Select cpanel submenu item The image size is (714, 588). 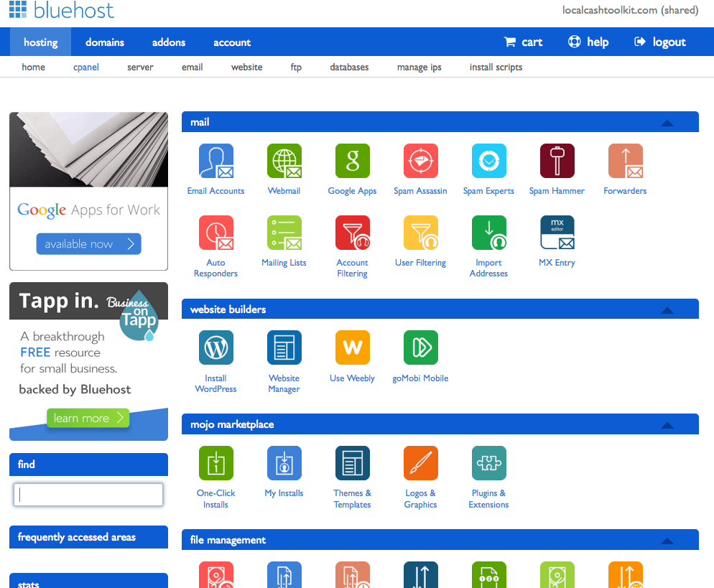pyautogui.click(x=86, y=67)
